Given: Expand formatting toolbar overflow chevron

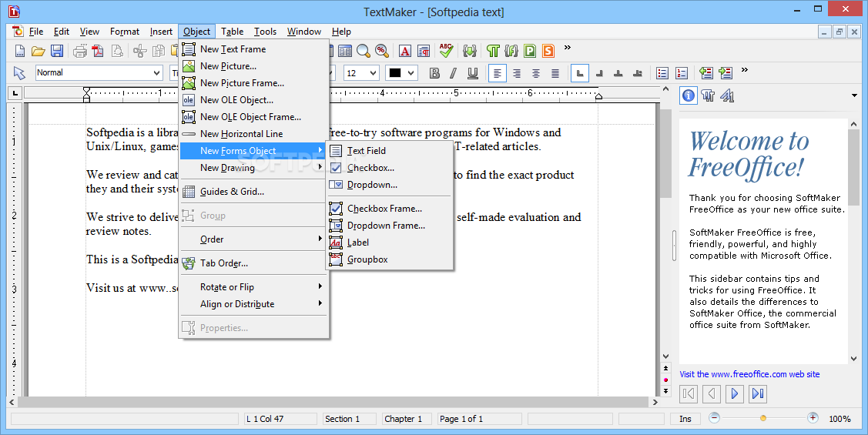Looking at the screenshot, I should [745, 70].
